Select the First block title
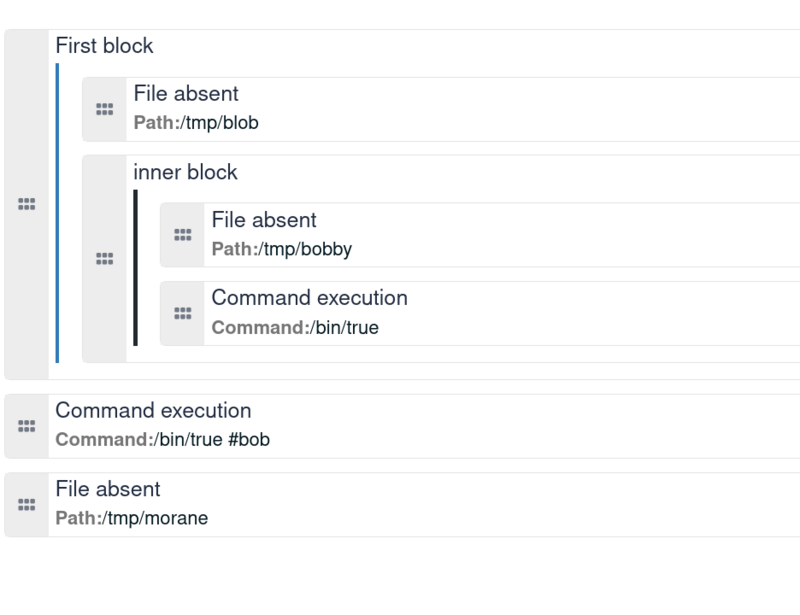Image resolution: width=800 pixels, height=615 pixels. (104, 45)
